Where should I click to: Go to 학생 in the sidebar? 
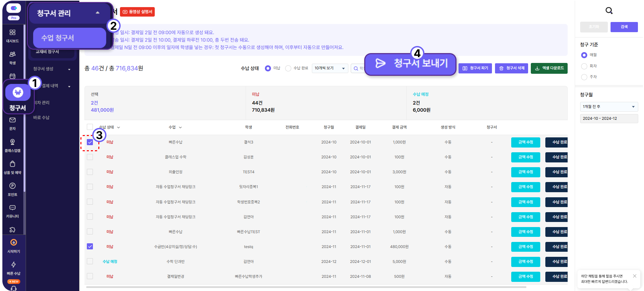pyautogui.click(x=13, y=58)
